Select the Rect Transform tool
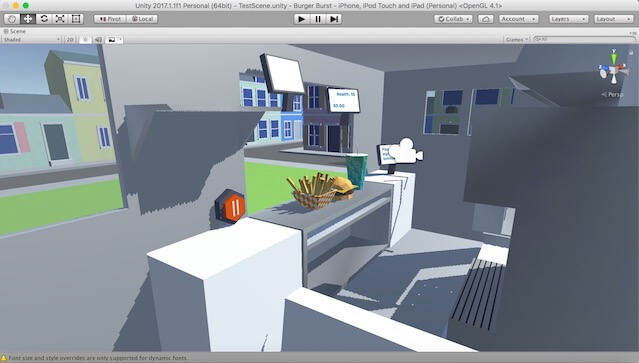 pyautogui.click(x=76, y=19)
